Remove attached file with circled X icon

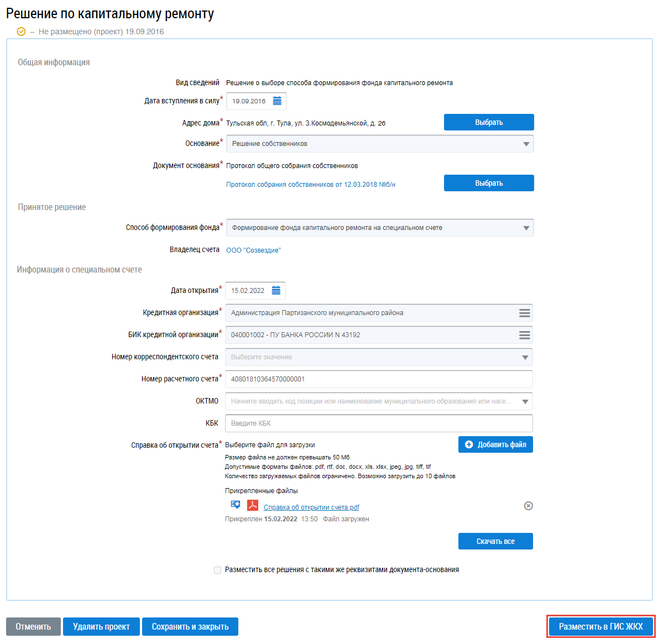pos(528,506)
